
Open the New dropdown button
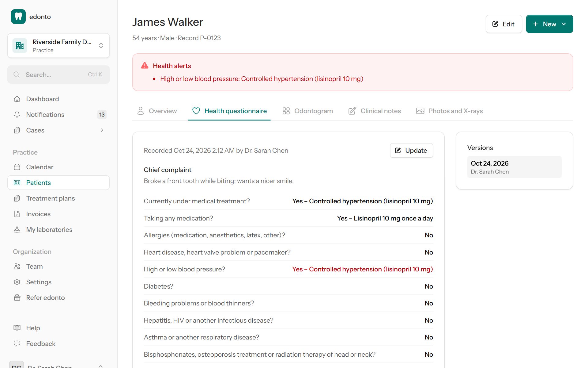click(549, 24)
